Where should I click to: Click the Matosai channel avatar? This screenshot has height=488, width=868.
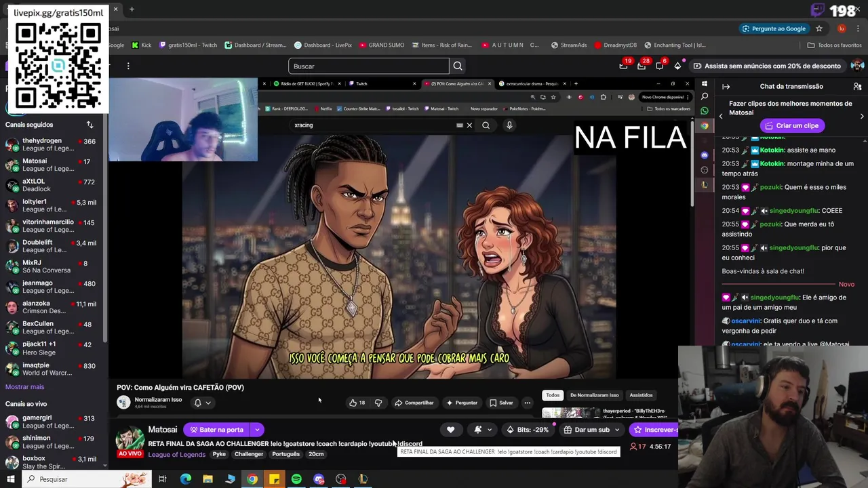pos(130,440)
